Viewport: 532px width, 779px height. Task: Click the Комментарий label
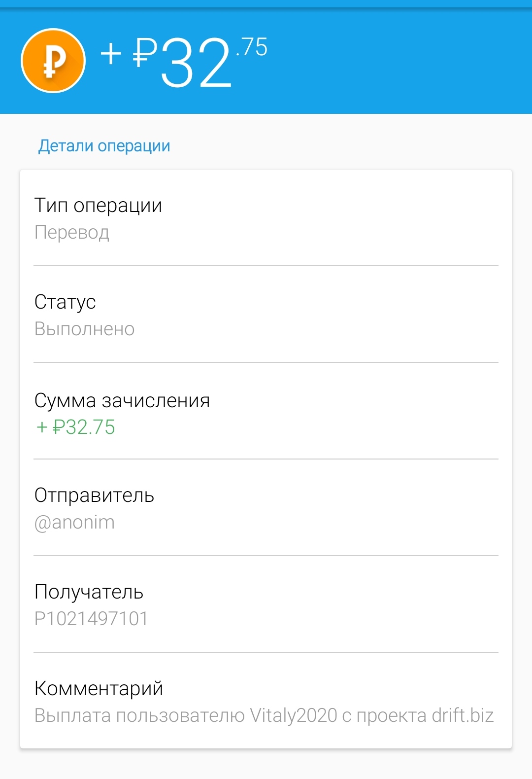pos(99,689)
